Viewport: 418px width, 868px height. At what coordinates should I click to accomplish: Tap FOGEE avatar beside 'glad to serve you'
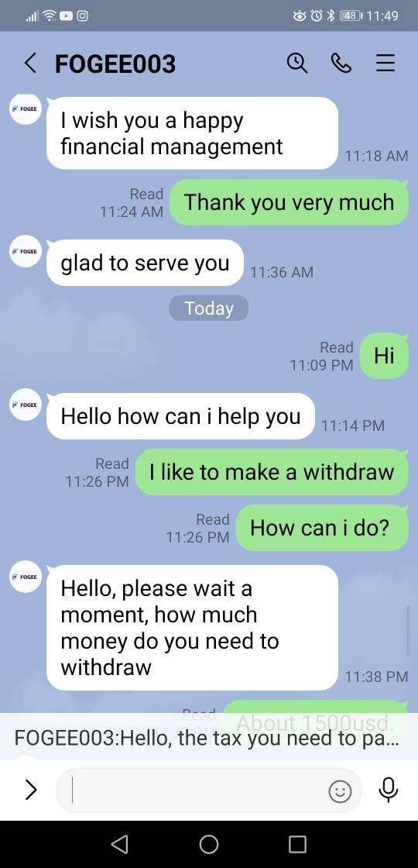[26, 251]
